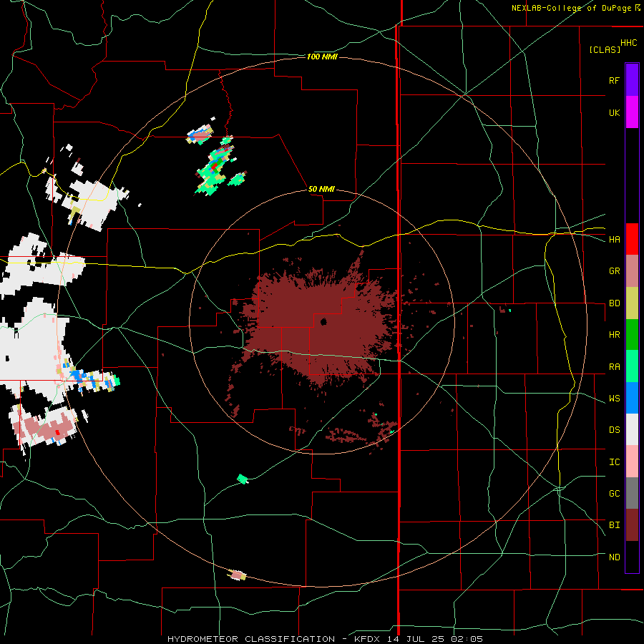This screenshot has width=644, height=644.
Task: Click the ND label beside the legend
Action: (614, 557)
